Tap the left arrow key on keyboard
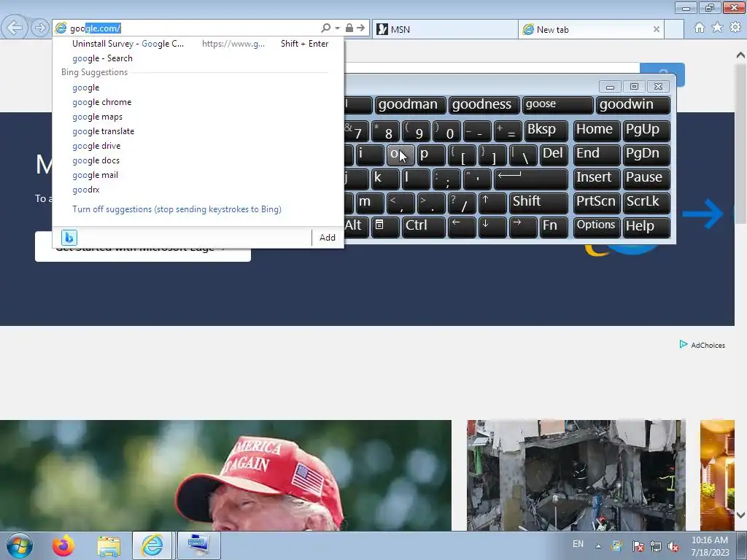The width and height of the screenshot is (747, 560). tap(462, 227)
